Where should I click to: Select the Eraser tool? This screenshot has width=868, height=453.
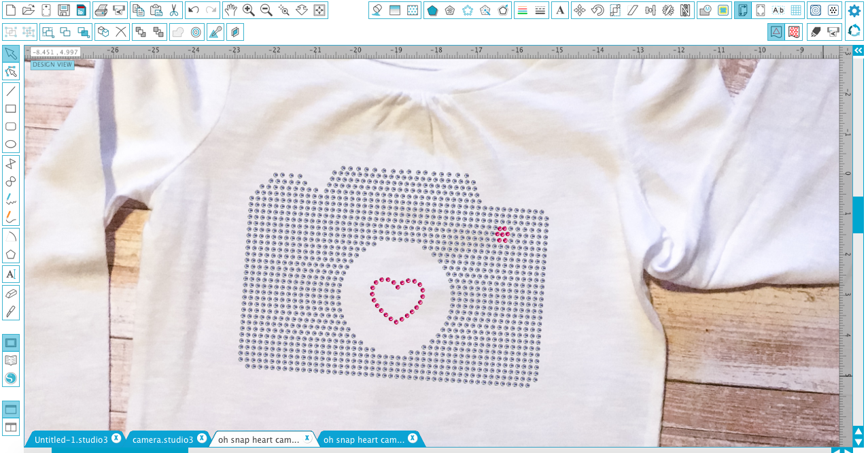pos(10,294)
